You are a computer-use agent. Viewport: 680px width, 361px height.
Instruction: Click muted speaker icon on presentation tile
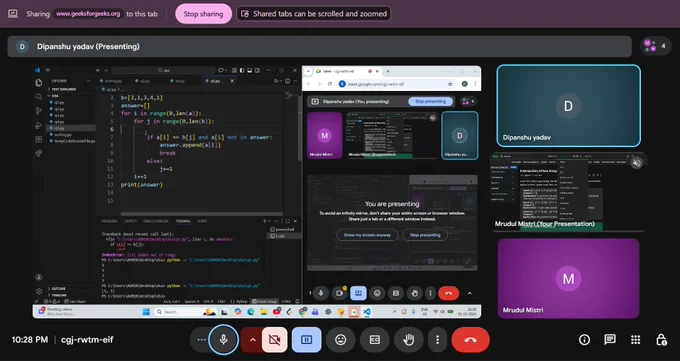pos(636,163)
